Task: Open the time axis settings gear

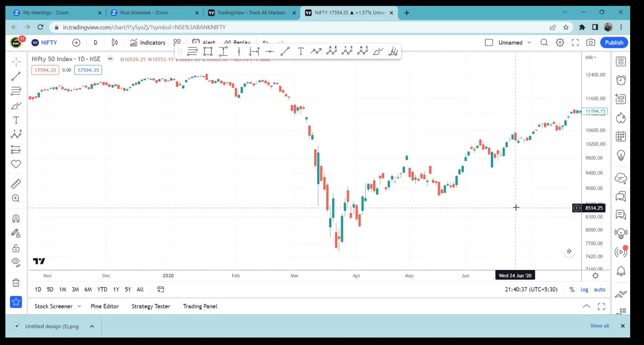Action: point(595,276)
